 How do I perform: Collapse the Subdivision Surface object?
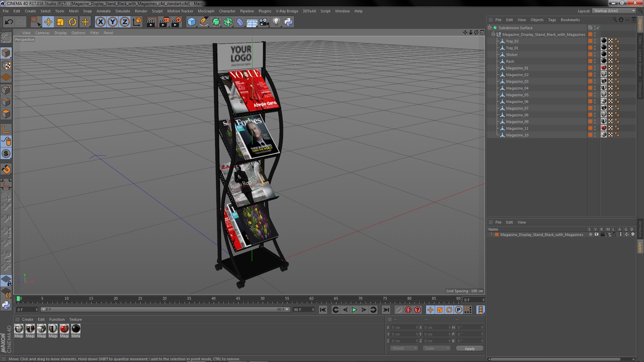pos(490,28)
